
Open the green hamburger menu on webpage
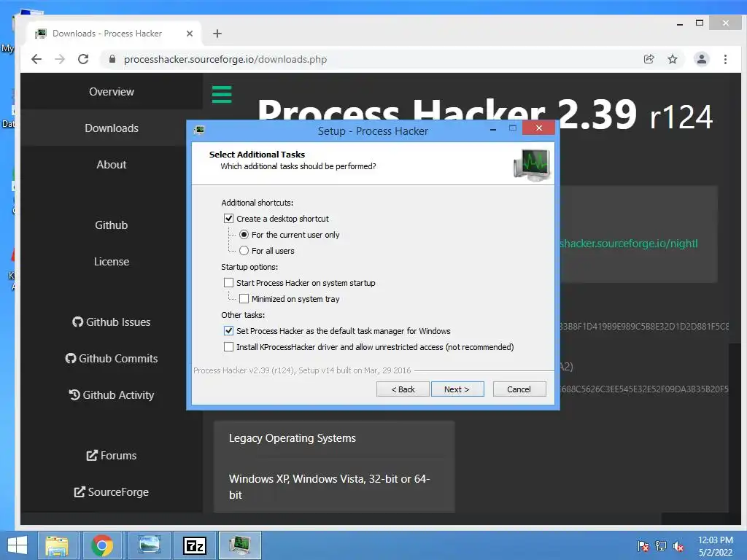222,94
